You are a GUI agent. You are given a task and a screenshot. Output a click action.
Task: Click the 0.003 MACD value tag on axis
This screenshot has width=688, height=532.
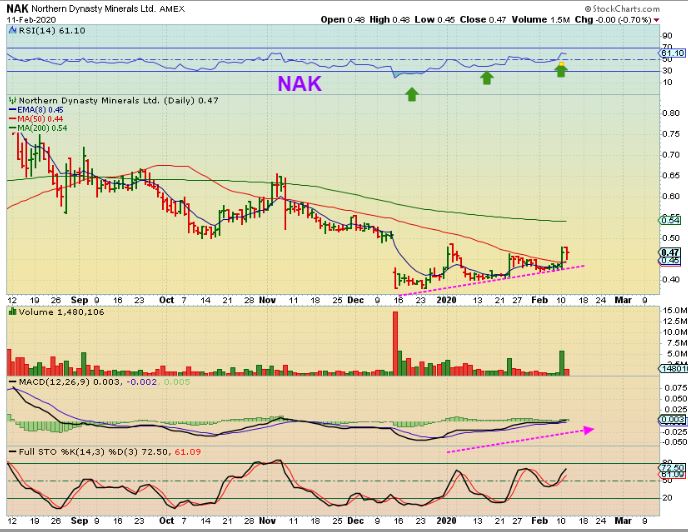673,420
